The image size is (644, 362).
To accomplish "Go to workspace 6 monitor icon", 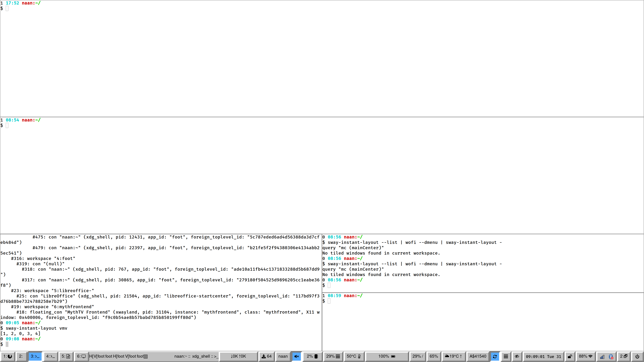I will click(81, 356).
